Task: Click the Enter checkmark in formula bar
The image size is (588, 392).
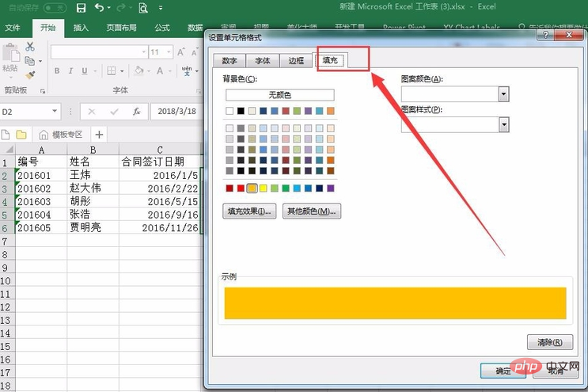Action: coord(115,112)
